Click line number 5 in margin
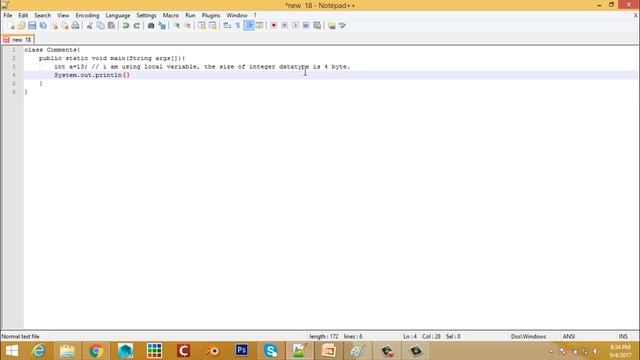The image size is (640, 360). [x=13, y=84]
